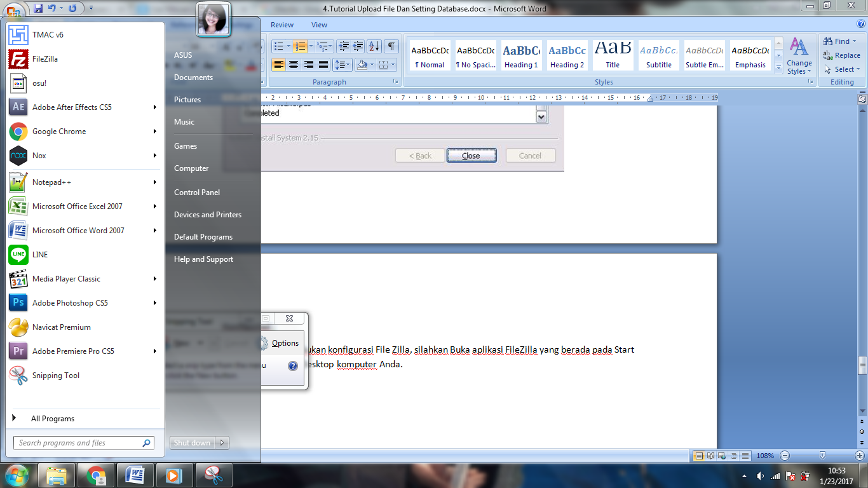Open Adobe Premiere Pro CS5
868x488 pixels.
tap(84, 351)
